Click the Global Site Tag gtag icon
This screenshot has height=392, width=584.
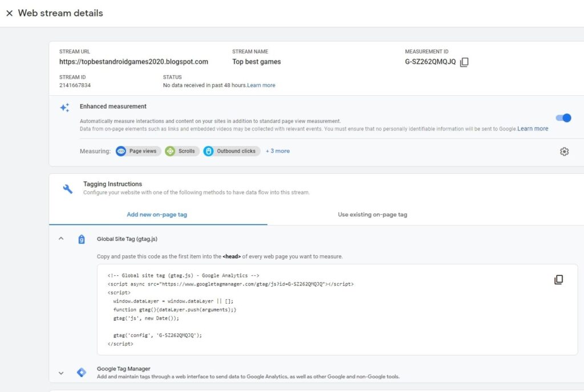[x=82, y=239]
